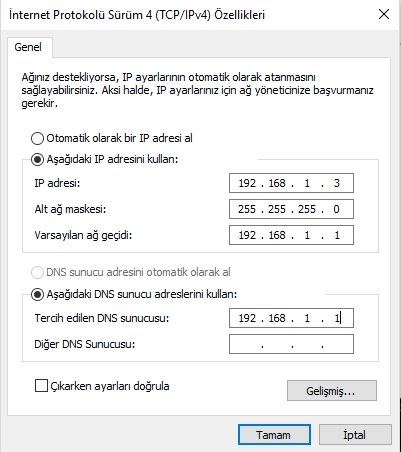The image size is (401, 452).
Task: Click the IP adresi input field
Action: coord(291,183)
